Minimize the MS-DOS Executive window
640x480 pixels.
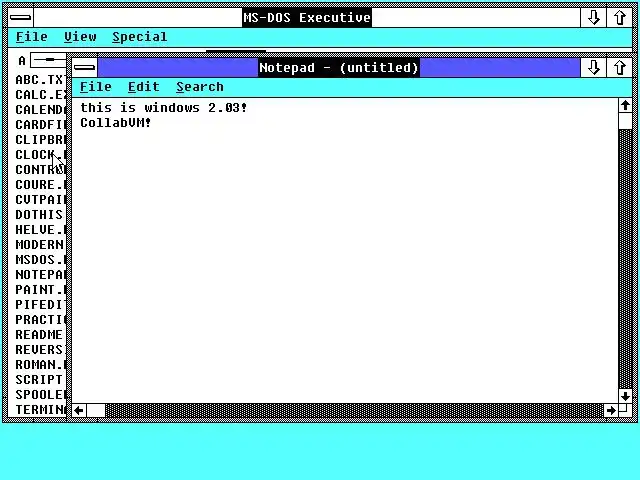coord(593,18)
